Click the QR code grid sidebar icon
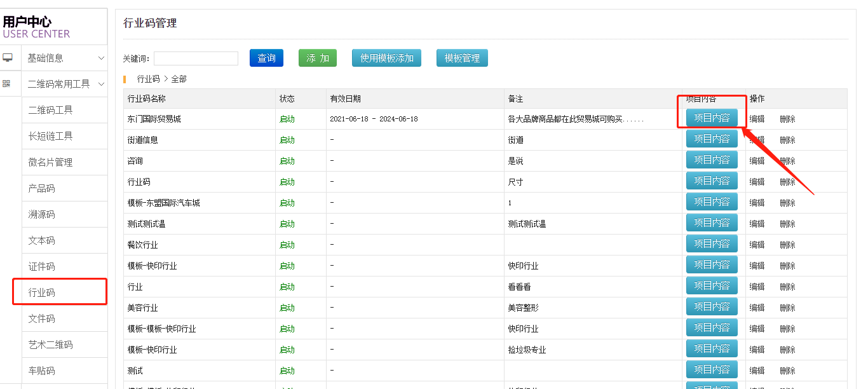The height and width of the screenshot is (389, 868). pyautogui.click(x=7, y=83)
